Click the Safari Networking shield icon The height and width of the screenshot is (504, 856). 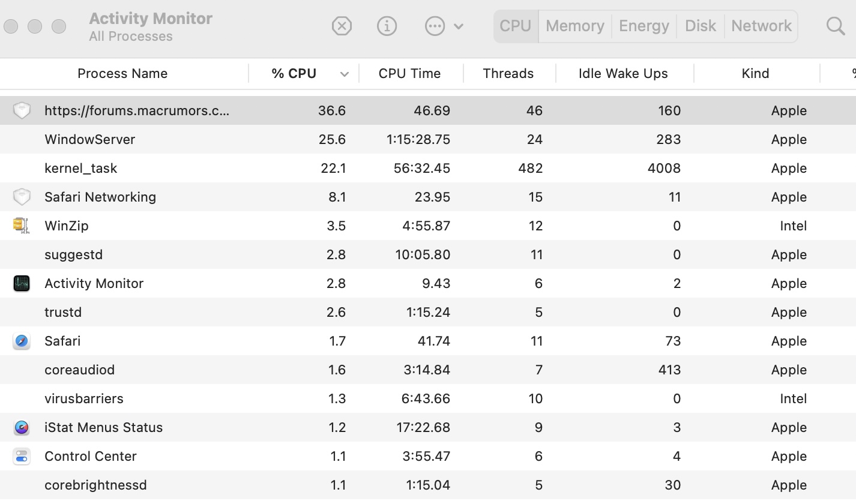(22, 197)
